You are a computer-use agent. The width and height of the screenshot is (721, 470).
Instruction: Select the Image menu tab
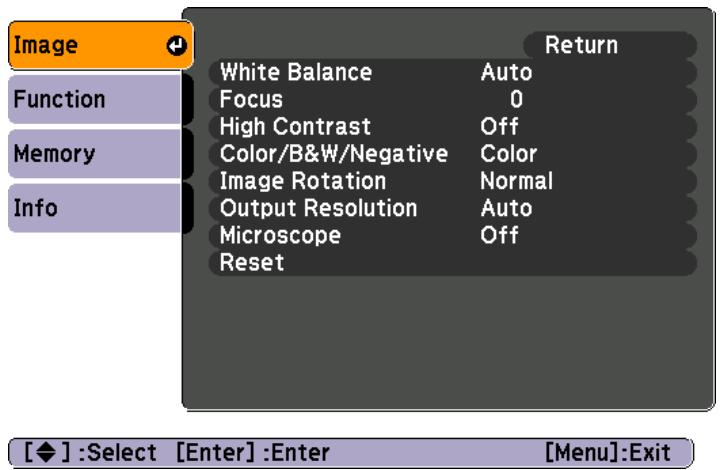101,45
